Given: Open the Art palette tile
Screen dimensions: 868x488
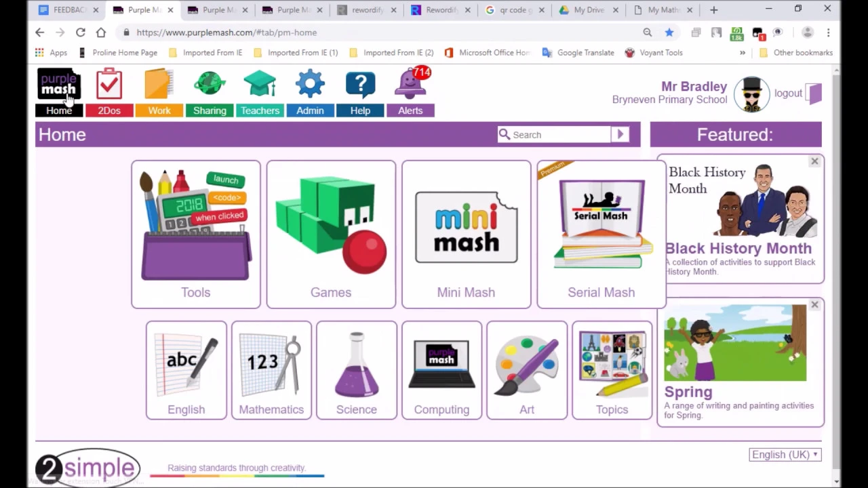Looking at the screenshot, I should pyautogui.click(x=527, y=370).
